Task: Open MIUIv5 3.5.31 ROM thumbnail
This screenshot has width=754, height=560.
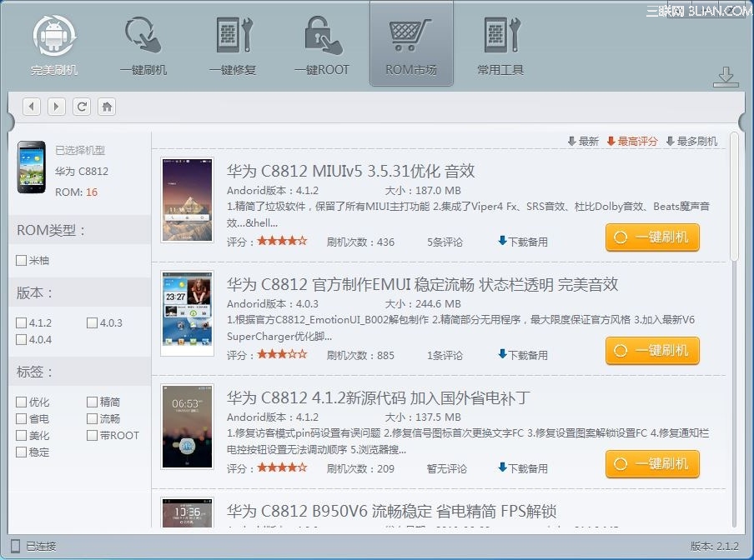Action: coord(187,200)
